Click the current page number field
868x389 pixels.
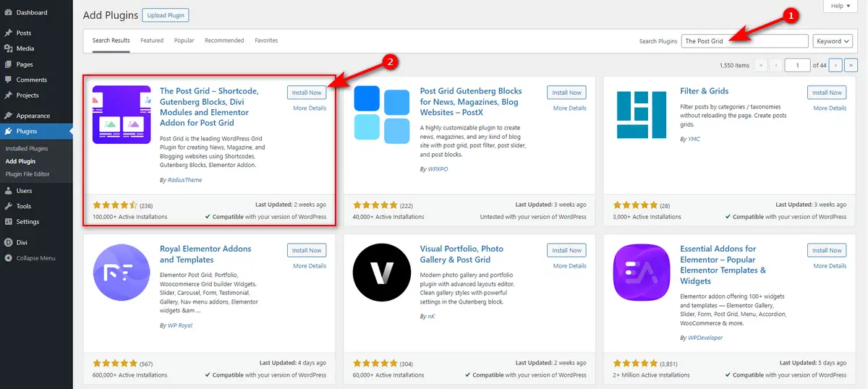pyautogui.click(x=797, y=65)
